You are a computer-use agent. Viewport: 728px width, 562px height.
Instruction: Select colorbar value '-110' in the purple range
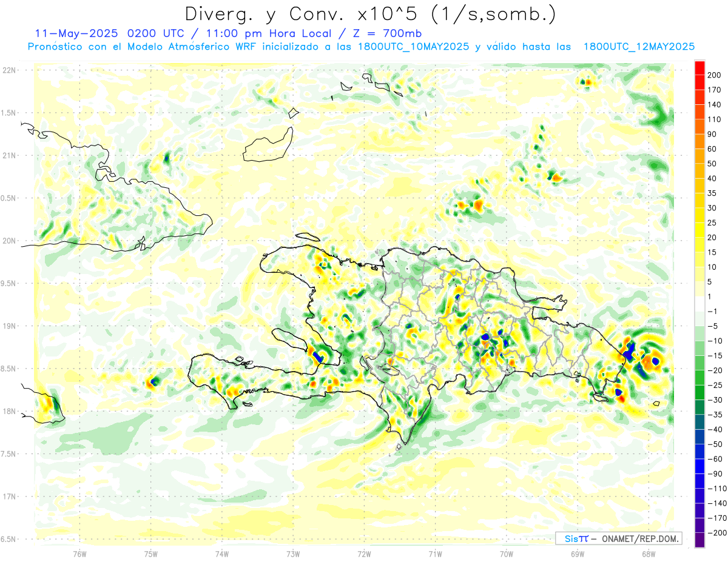coord(716,489)
